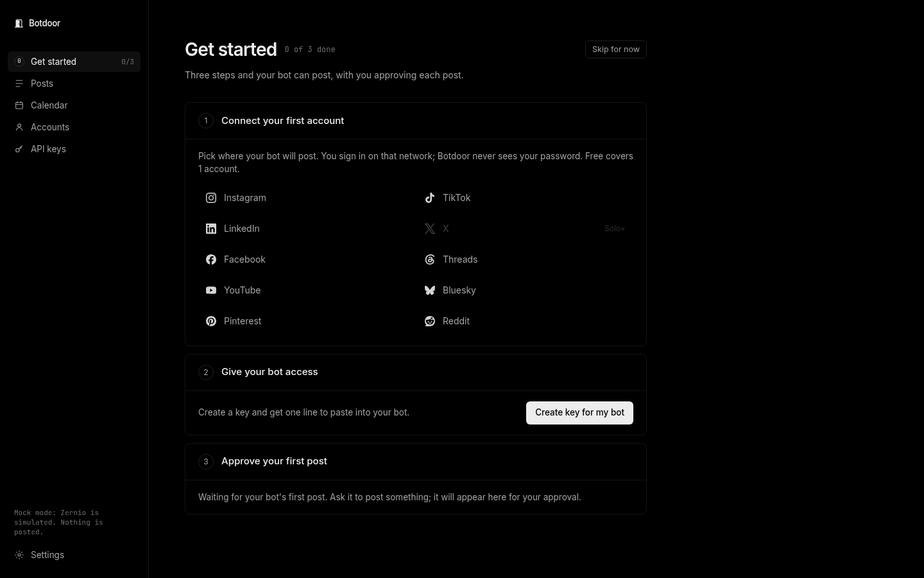Click the Pinterest logo icon
The image size is (924, 578).
pyautogui.click(x=211, y=321)
